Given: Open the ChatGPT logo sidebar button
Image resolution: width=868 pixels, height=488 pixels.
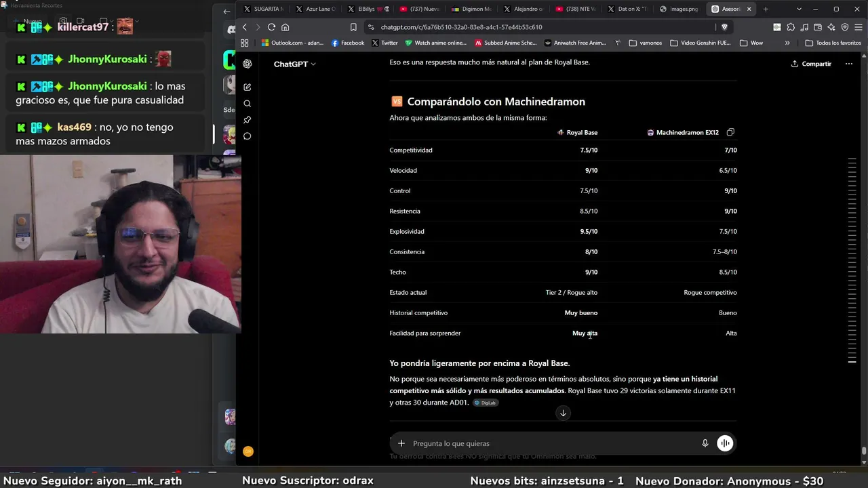Looking at the screenshot, I should tap(248, 64).
